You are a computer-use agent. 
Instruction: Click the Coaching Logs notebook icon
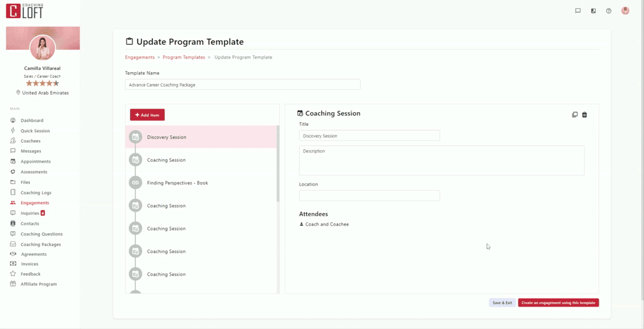12,193
